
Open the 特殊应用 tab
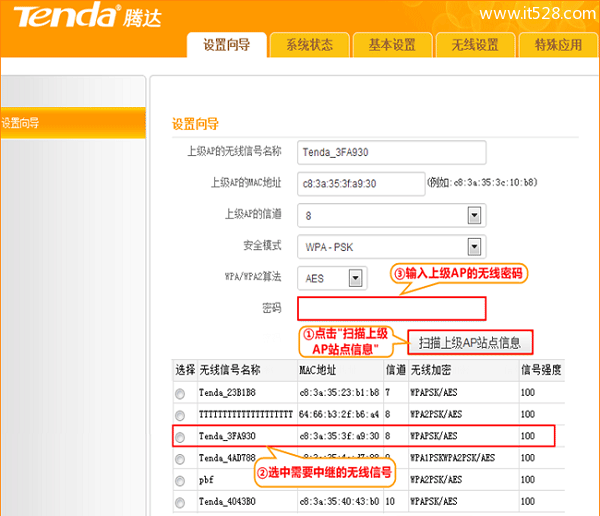coord(558,45)
